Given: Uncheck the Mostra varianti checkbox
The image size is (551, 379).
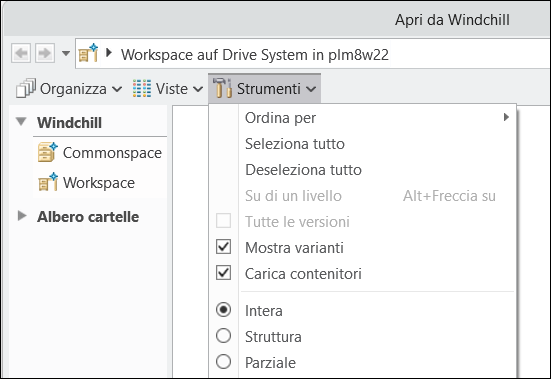Looking at the screenshot, I should 223,247.
